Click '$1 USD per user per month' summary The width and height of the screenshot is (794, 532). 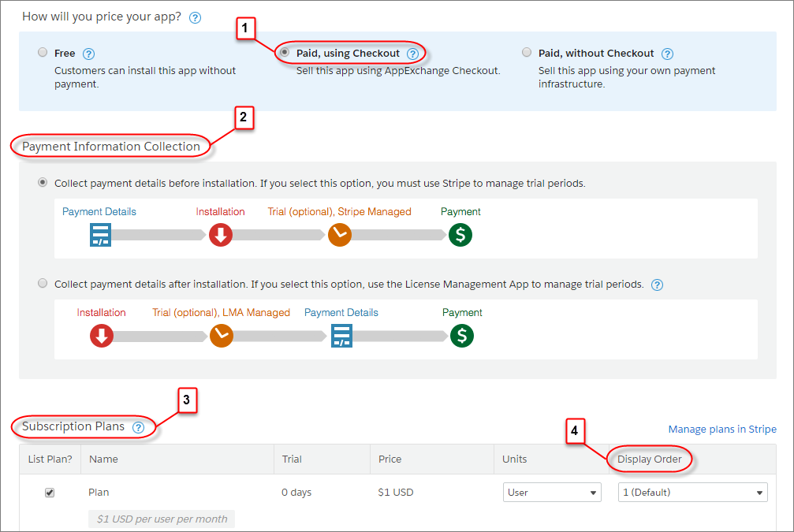coord(162,519)
